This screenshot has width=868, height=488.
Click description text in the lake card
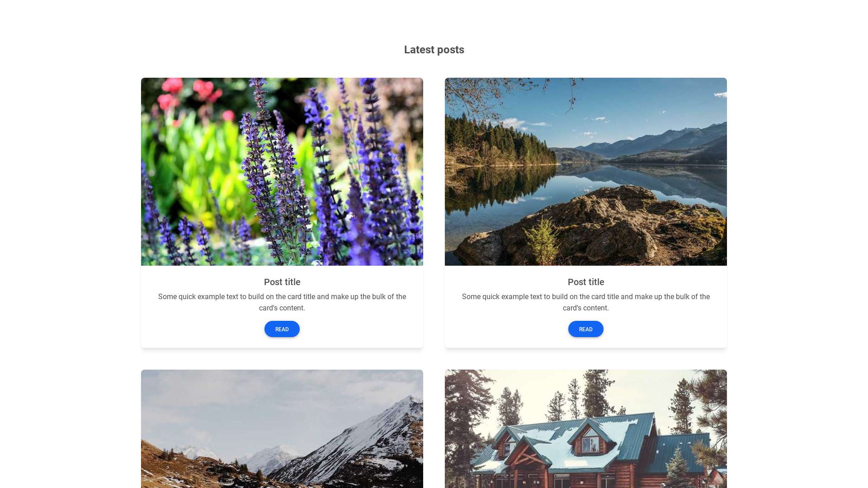[586, 302]
